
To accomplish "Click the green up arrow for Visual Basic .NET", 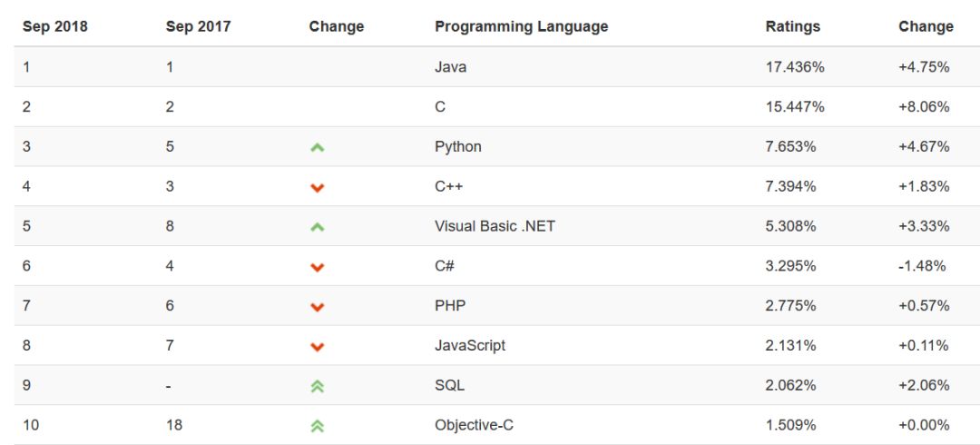I will coord(318,227).
